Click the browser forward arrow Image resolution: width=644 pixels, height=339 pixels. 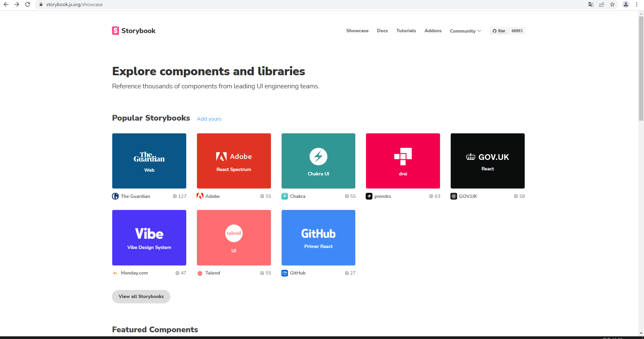tap(17, 4)
